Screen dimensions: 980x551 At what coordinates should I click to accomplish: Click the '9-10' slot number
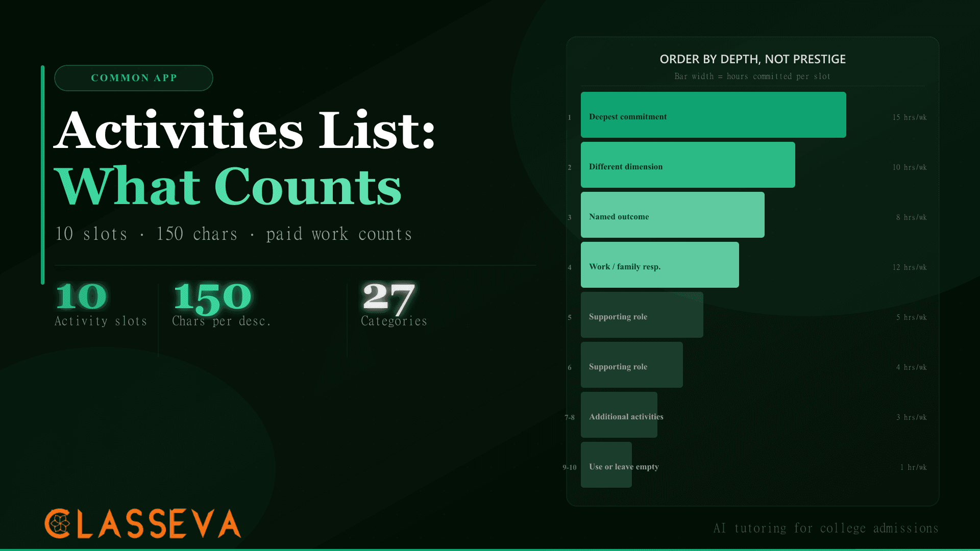point(570,467)
